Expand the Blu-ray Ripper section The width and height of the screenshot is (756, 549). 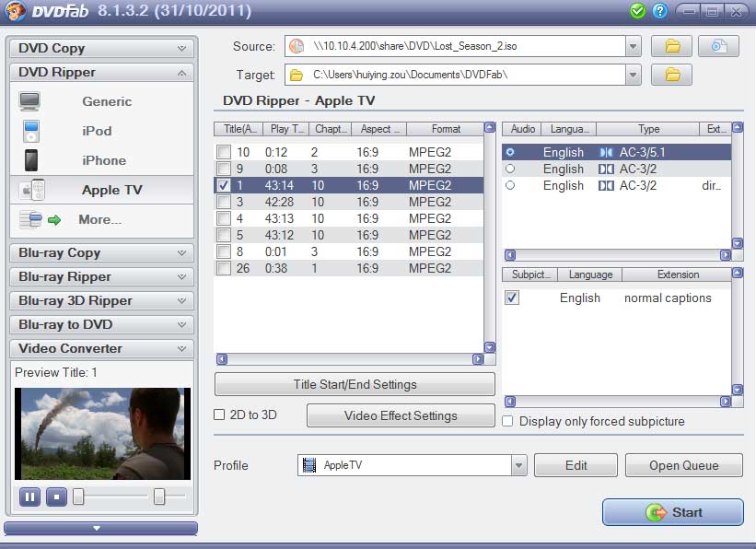[101, 277]
